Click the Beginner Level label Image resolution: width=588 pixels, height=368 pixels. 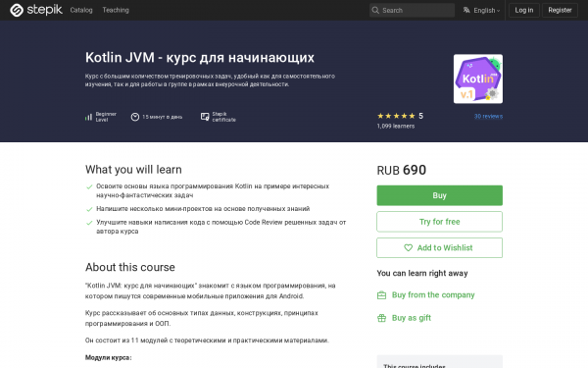[x=106, y=117]
